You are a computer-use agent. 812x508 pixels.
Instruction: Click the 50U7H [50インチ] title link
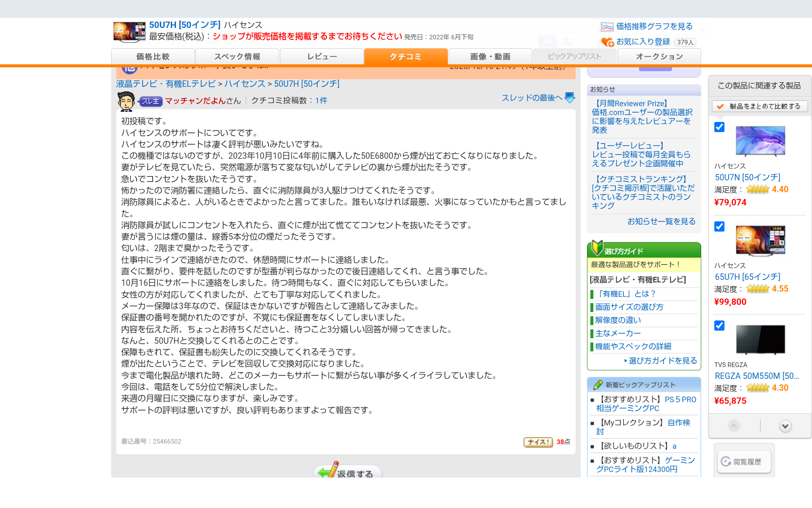tap(185, 25)
